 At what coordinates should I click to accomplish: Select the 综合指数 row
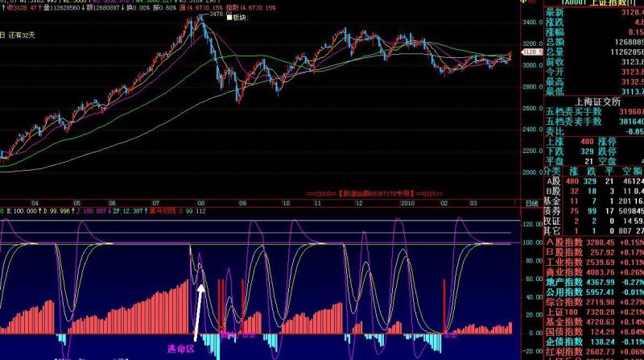click(595, 302)
